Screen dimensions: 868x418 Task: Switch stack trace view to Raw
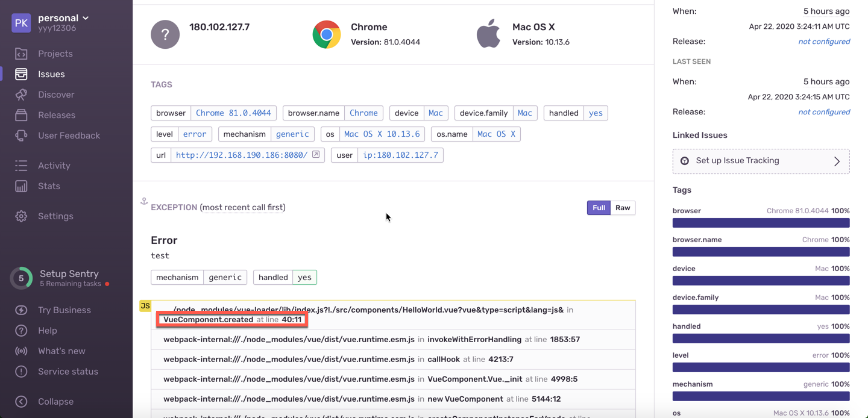[623, 208]
